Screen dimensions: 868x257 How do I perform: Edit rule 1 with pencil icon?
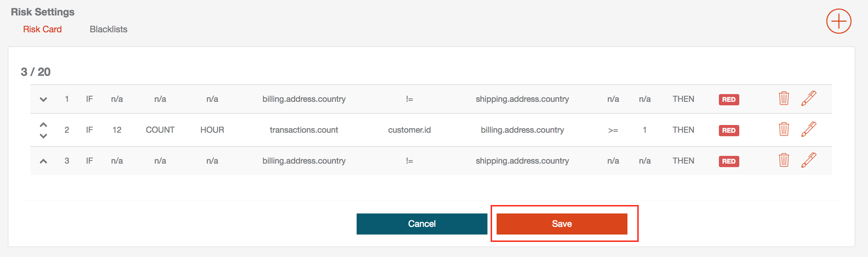(x=809, y=98)
